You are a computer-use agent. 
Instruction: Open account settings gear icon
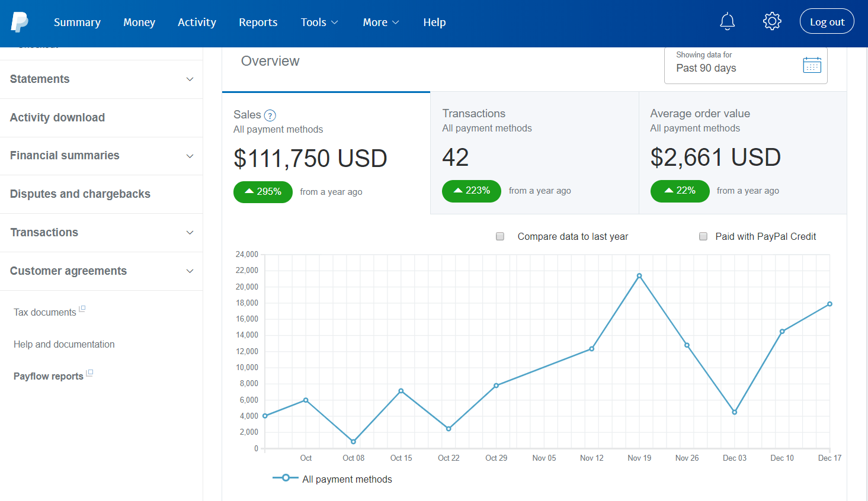(772, 22)
